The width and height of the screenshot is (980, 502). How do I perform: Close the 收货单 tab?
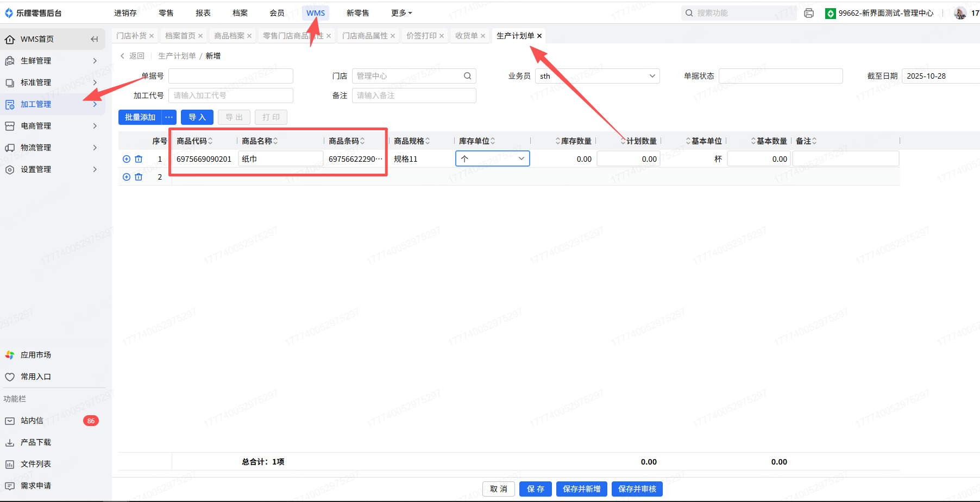483,36
